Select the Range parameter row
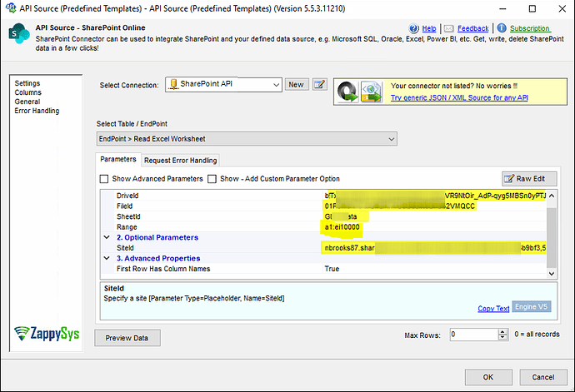The height and width of the screenshot is (392, 575). tap(324, 226)
